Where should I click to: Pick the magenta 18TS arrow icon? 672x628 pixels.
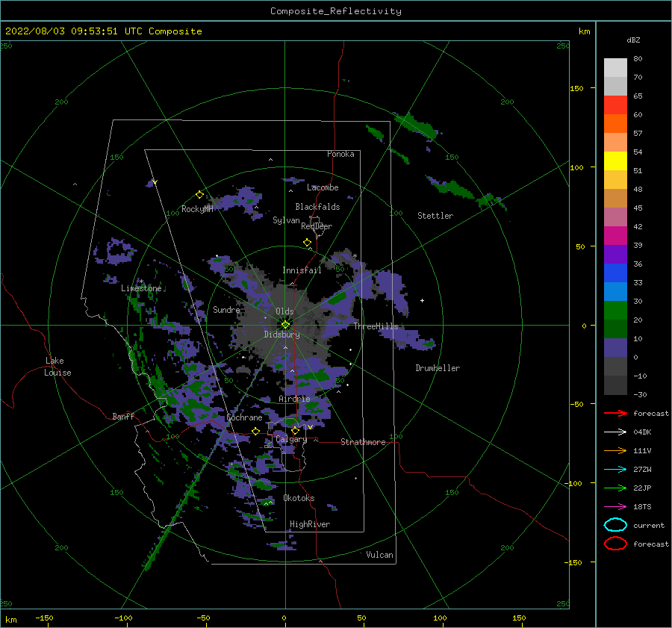coord(615,507)
